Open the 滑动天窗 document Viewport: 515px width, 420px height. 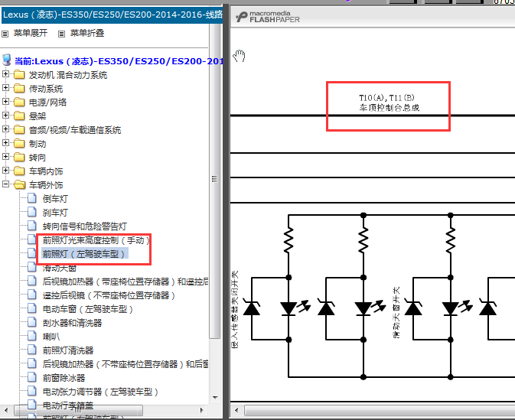pos(60,269)
